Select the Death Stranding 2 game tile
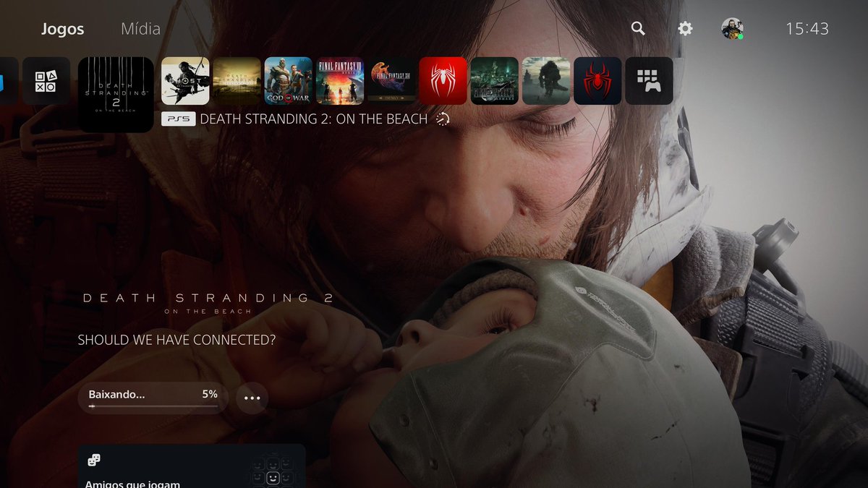Screen dimensions: 868x488 click(x=116, y=95)
